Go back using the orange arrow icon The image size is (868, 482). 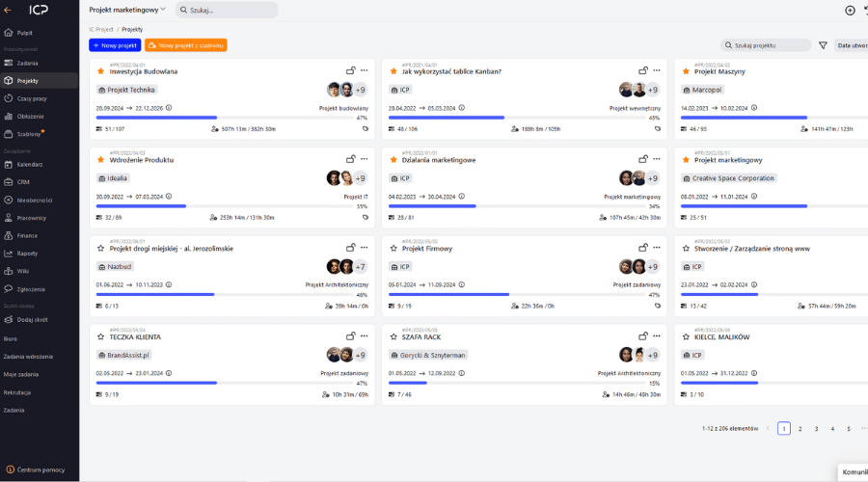coord(8,10)
